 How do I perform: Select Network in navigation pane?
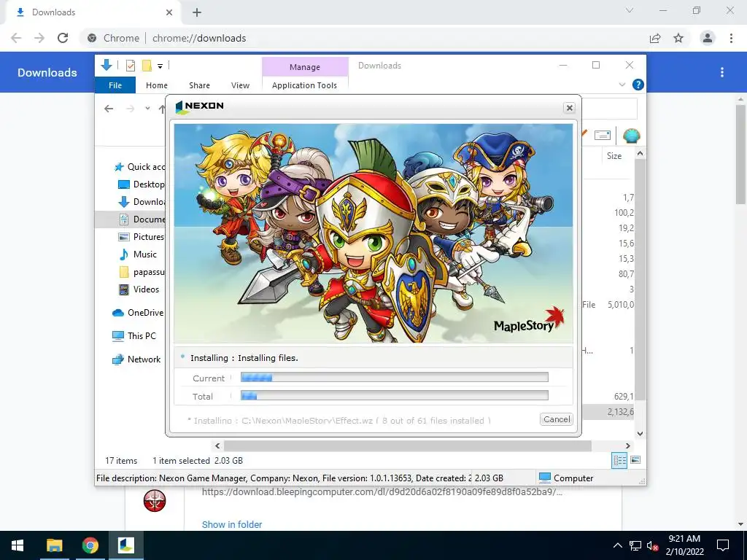(136, 359)
